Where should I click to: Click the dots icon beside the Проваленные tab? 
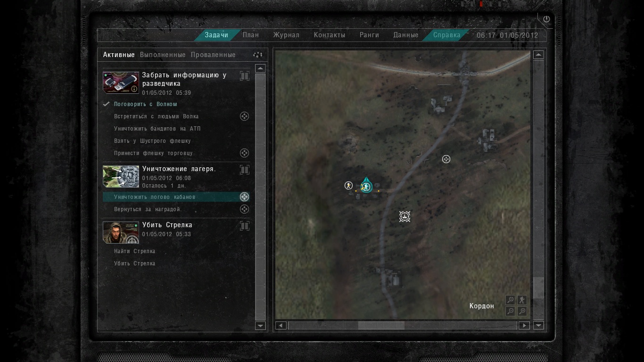[258, 55]
